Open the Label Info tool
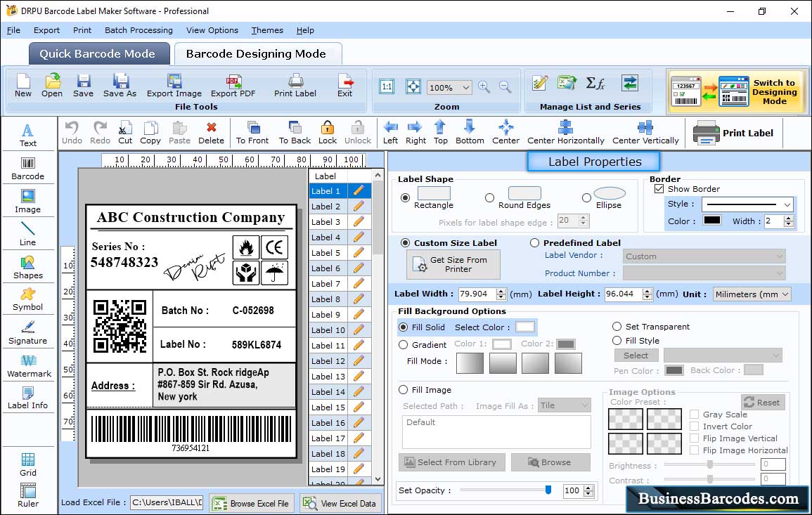 point(28,398)
